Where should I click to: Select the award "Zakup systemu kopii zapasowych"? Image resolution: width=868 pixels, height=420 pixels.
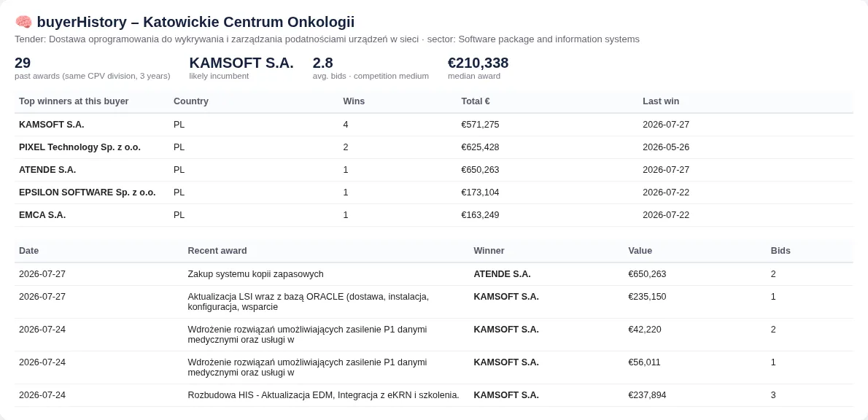pos(256,274)
